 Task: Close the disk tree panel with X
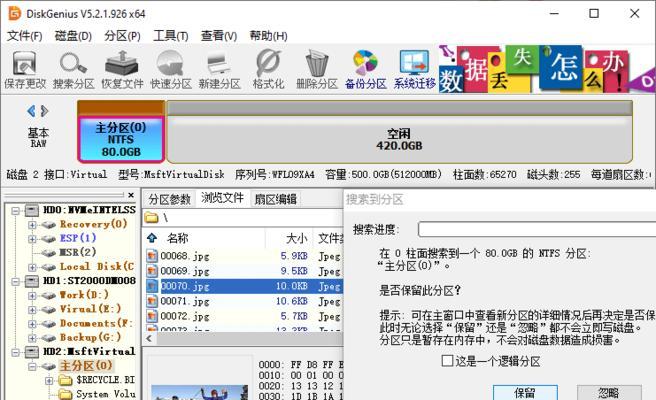[x=131, y=195]
